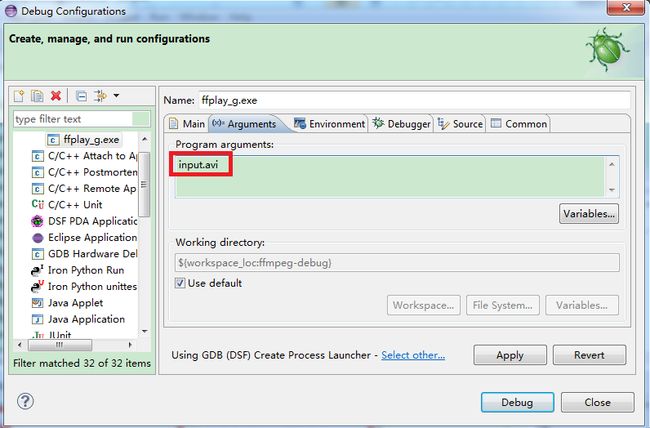Image resolution: width=650 pixels, height=428 pixels.
Task: Click tree horizontal scroll left arrow
Action: click(19, 345)
